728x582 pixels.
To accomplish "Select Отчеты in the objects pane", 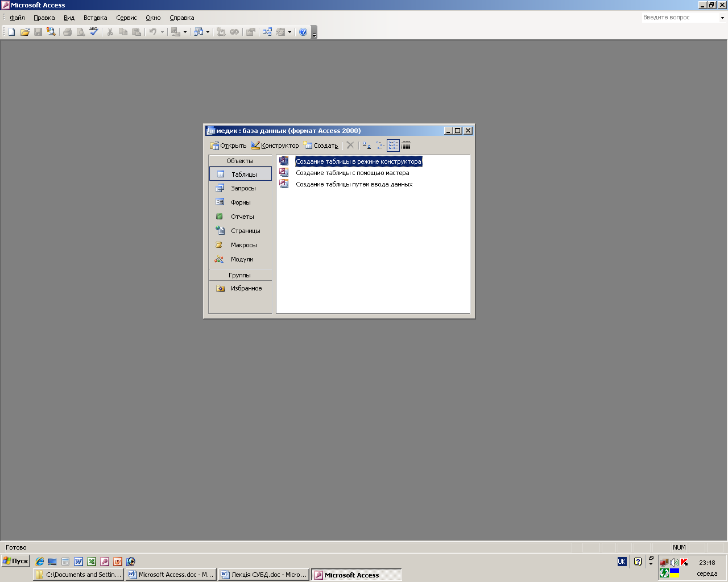I will click(241, 217).
